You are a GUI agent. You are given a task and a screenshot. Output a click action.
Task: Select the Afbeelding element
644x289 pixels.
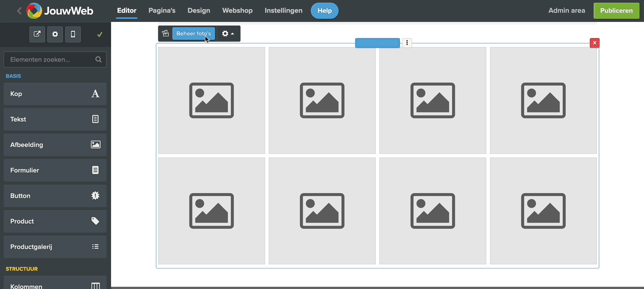coord(55,145)
